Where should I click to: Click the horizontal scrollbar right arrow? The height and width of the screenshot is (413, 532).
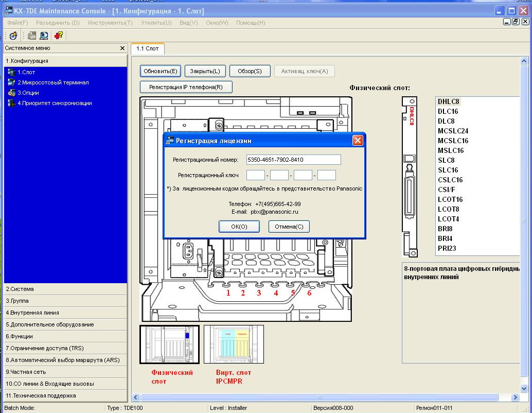(x=515, y=397)
